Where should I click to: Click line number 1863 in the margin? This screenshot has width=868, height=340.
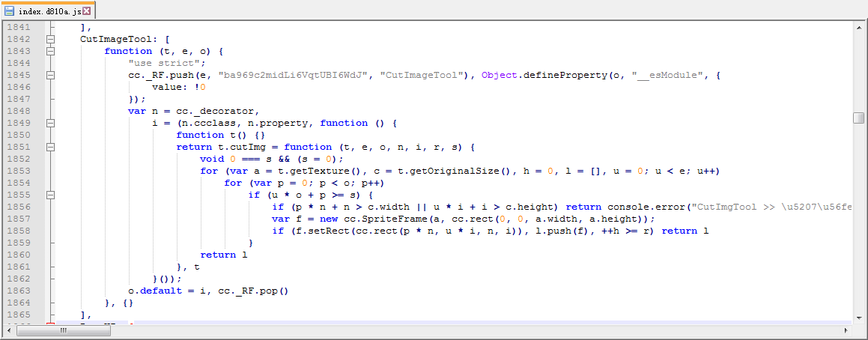[19, 291]
